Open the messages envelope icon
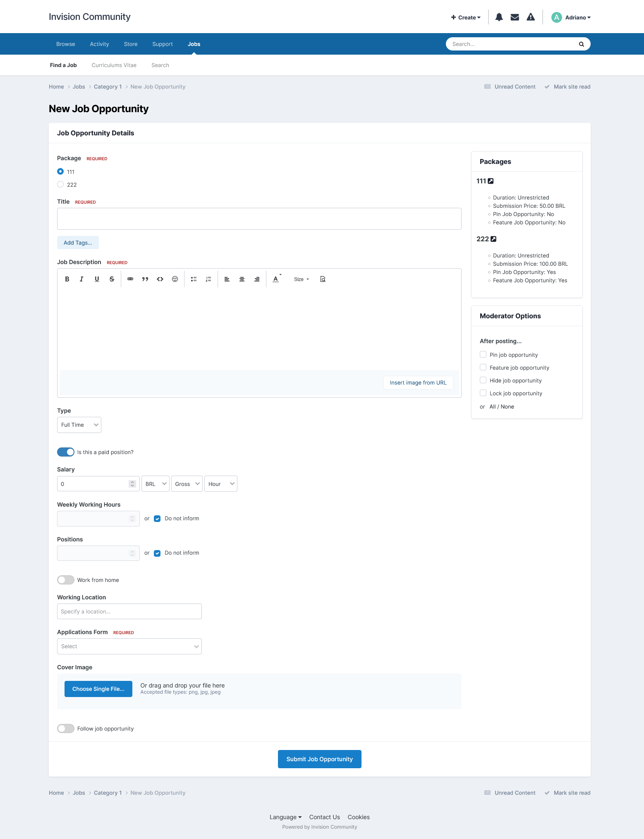Screen dimensions: 644x839 (515, 17)
